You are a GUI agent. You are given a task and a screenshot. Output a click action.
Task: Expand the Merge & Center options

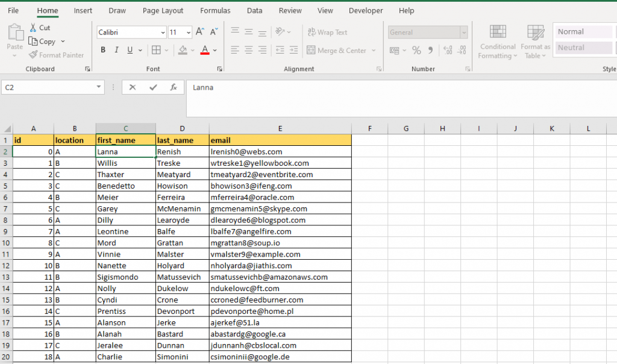pyautogui.click(x=374, y=51)
